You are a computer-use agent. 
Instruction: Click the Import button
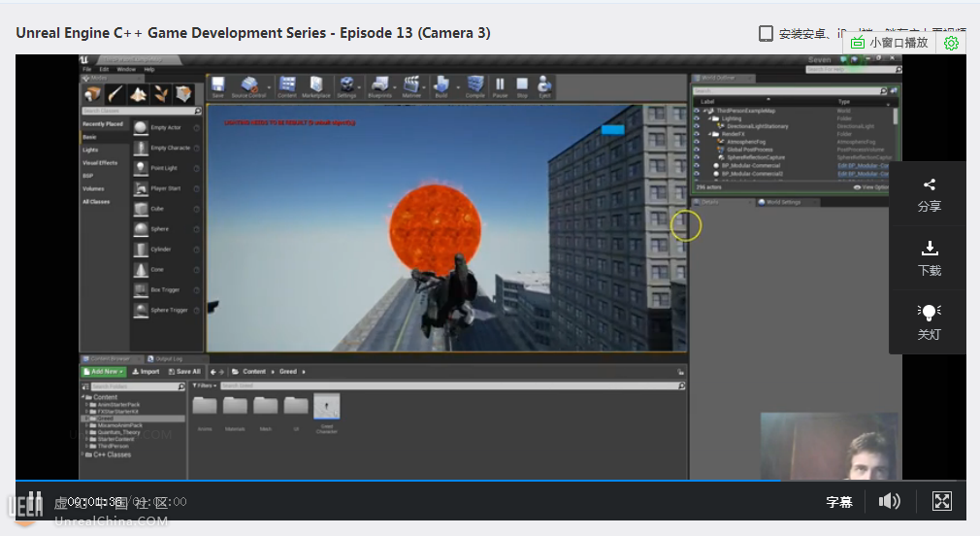147,372
